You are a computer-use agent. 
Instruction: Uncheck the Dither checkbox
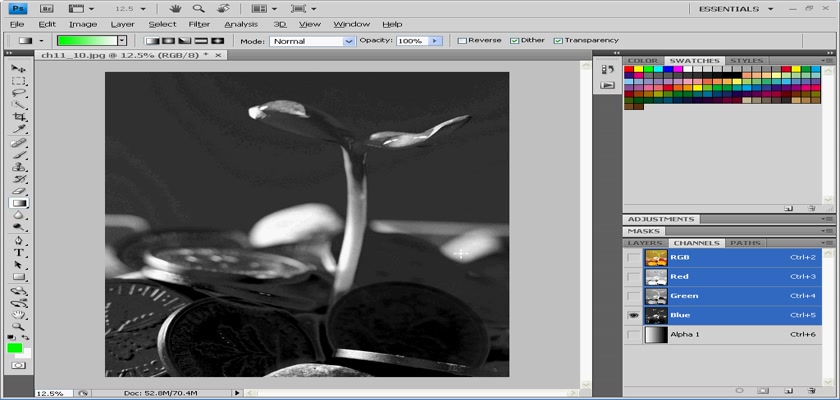pyautogui.click(x=514, y=40)
